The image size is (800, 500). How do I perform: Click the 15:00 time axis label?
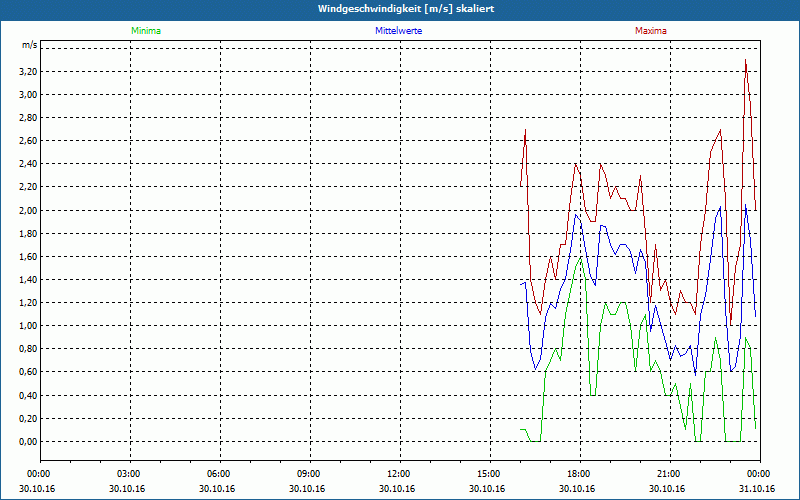(x=490, y=474)
